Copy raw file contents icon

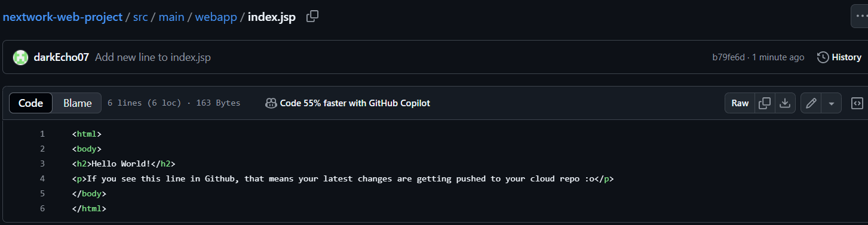pos(764,103)
